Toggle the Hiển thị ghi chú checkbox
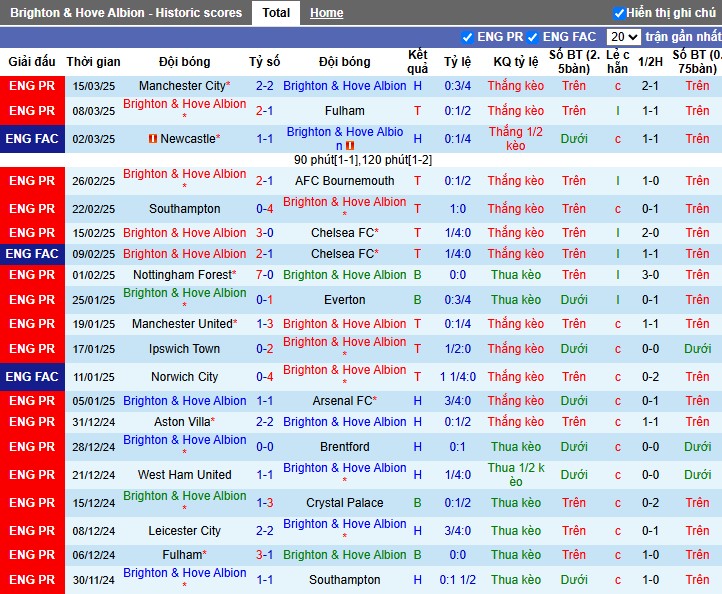 pos(619,13)
